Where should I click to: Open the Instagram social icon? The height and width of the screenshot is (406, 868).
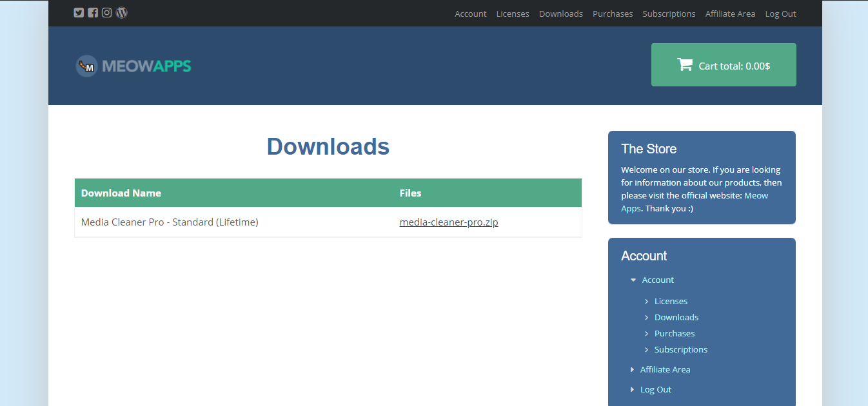click(x=107, y=12)
